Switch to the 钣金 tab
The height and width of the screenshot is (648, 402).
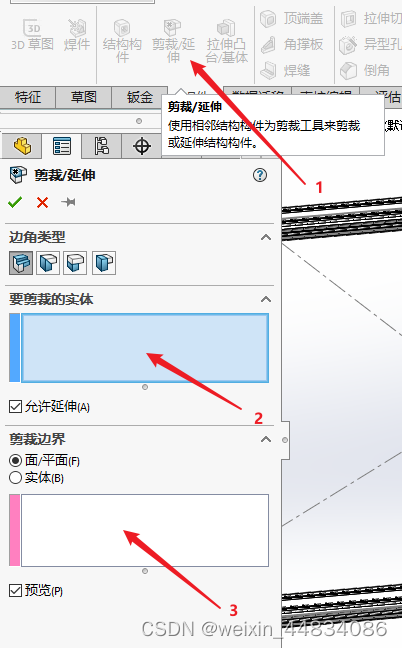140,97
